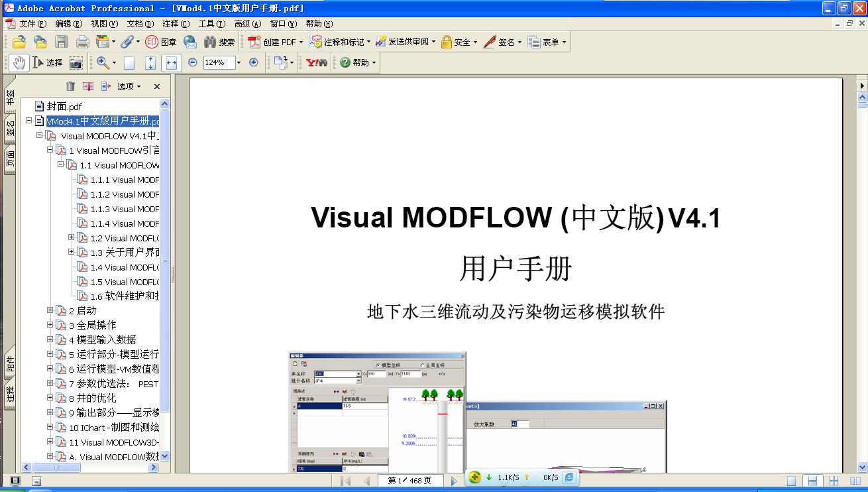868x492 pixels.
Task: Select the 1.6 软件维护和 bookmark
Action: click(125, 296)
